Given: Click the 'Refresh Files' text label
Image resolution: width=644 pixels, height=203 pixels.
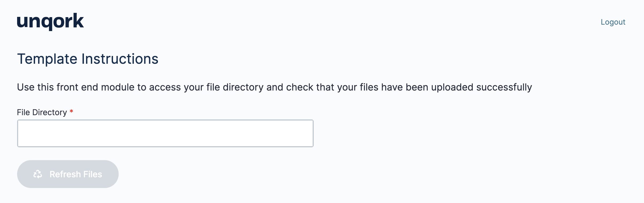Looking at the screenshot, I should click(x=76, y=174).
